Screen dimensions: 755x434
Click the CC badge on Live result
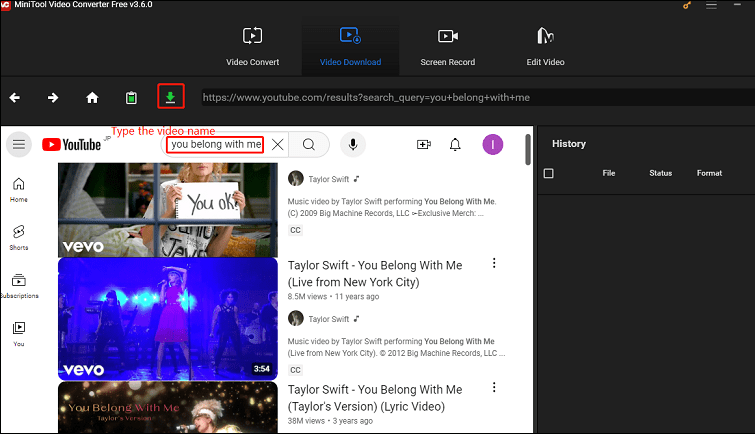[x=295, y=370]
